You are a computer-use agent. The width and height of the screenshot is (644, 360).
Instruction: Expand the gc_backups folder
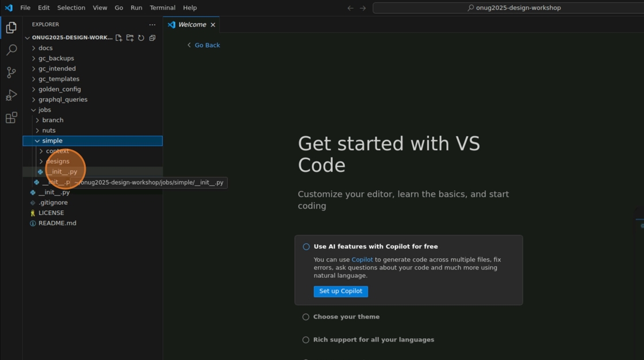pos(93,58)
